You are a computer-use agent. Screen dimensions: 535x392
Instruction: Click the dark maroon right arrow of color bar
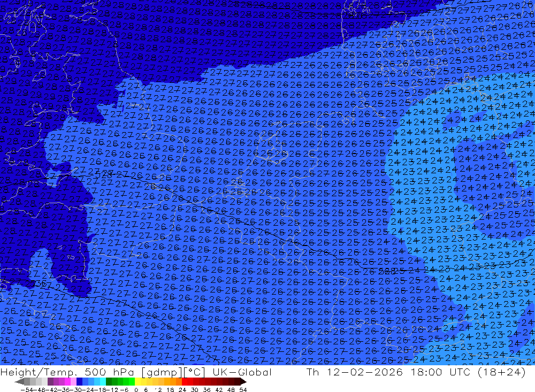pyautogui.click(x=243, y=382)
